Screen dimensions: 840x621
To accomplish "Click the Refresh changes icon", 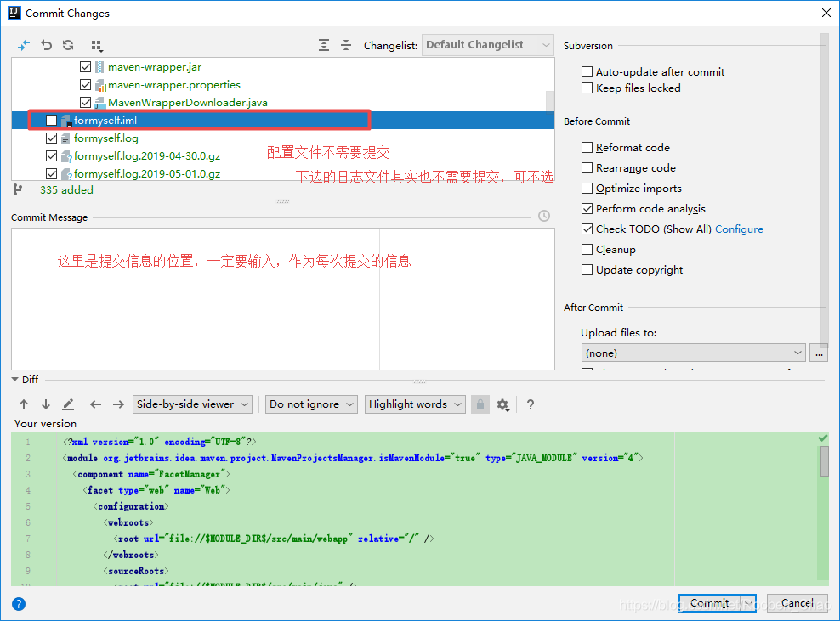I will [x=68, y=45].
